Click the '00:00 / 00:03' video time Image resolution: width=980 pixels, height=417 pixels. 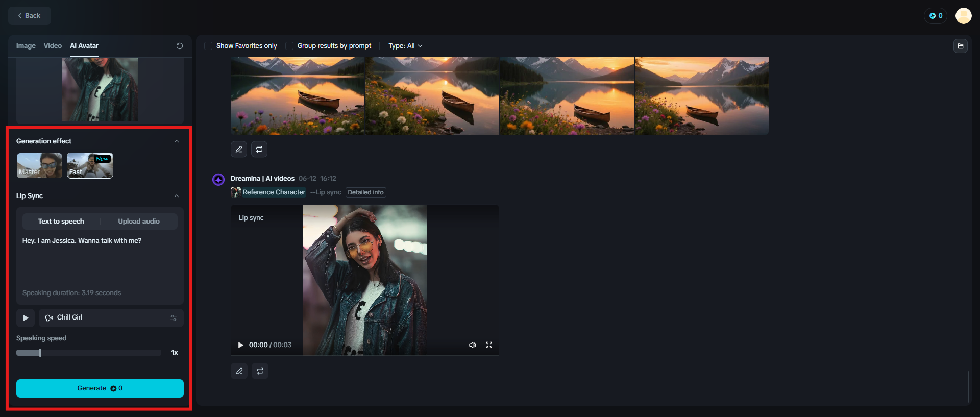pyautogui.click(x=270, y=345)
